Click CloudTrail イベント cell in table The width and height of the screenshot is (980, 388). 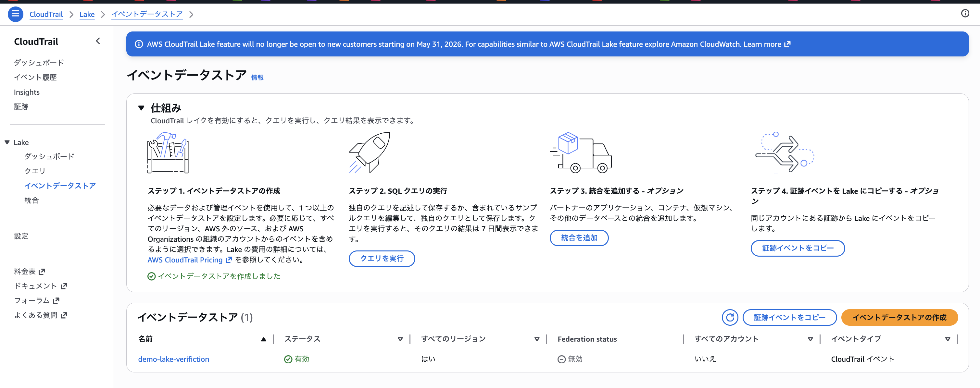coord(862,359)
